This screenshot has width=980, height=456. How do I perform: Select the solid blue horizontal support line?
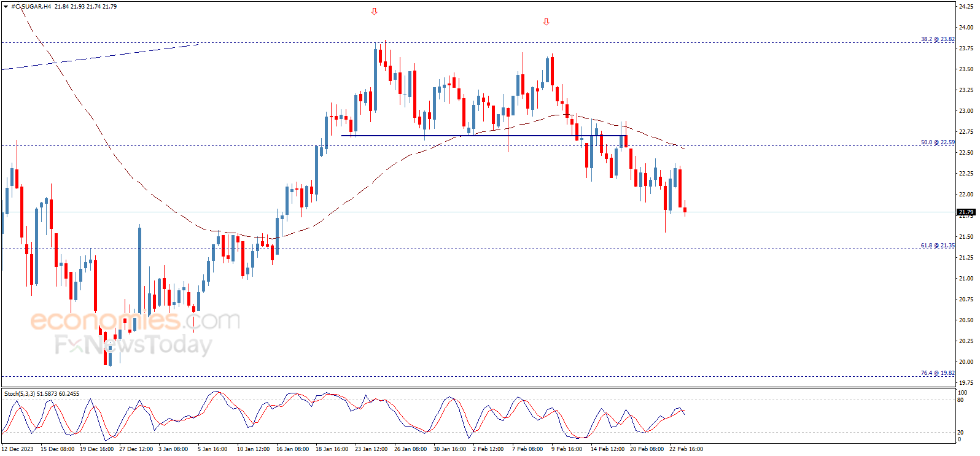[x=484, y=136]
